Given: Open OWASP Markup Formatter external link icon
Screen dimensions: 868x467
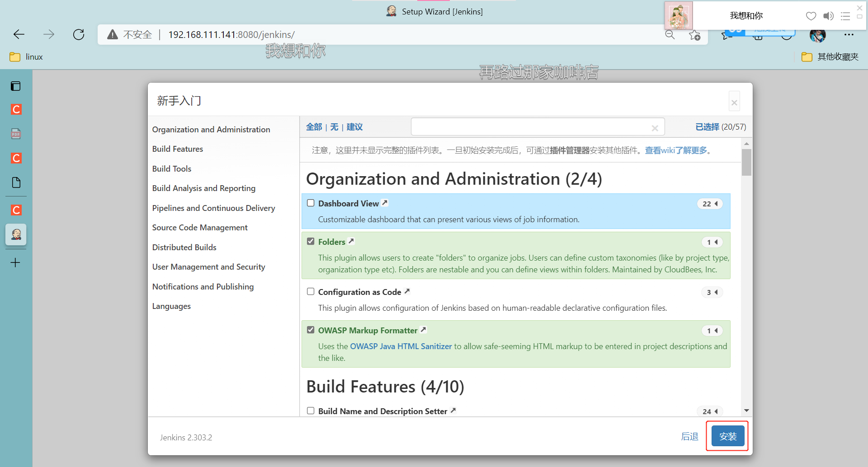Looking at the screenshot, I should 423,330.
